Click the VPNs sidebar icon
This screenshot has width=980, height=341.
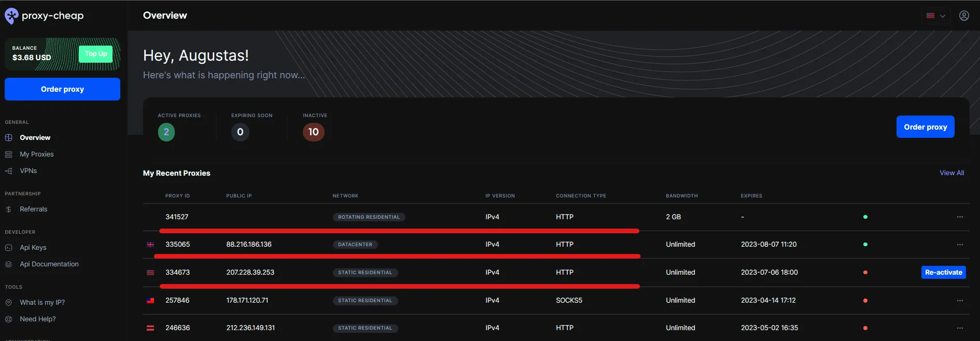pos(9,171)
